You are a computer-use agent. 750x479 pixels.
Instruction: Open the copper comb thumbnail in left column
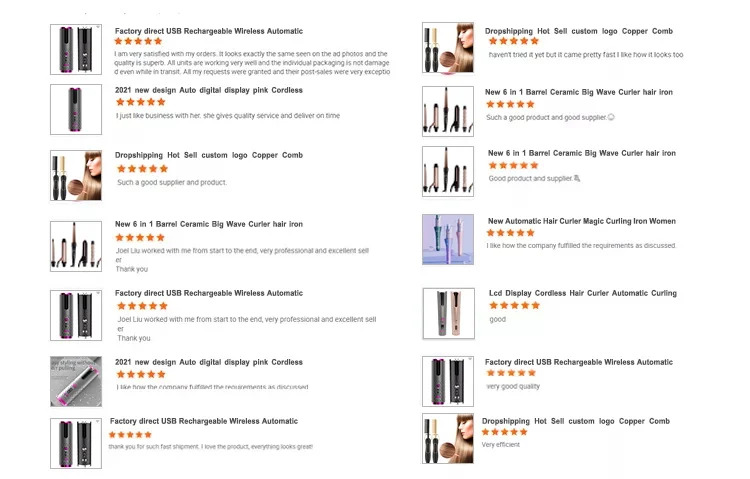tap(76, 175)
